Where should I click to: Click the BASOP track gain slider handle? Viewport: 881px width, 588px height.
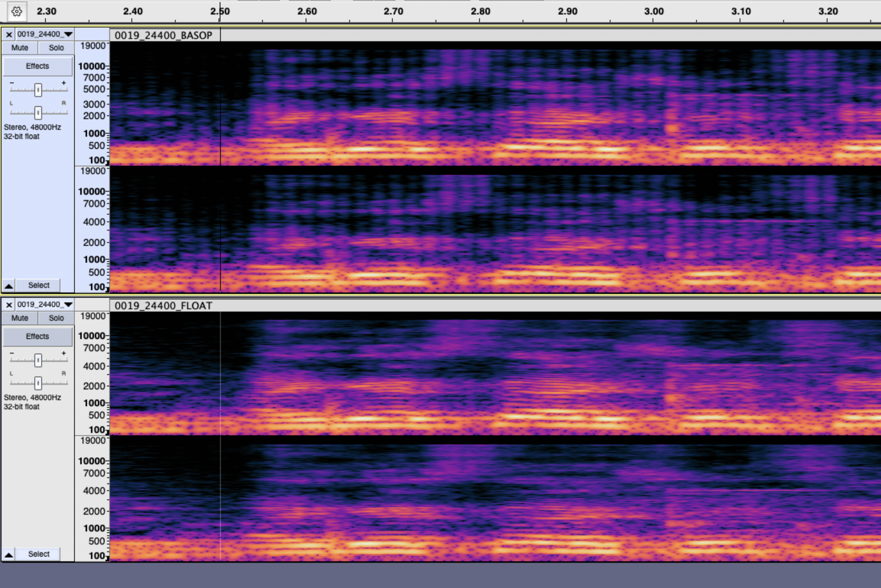(x=38, y=90)
